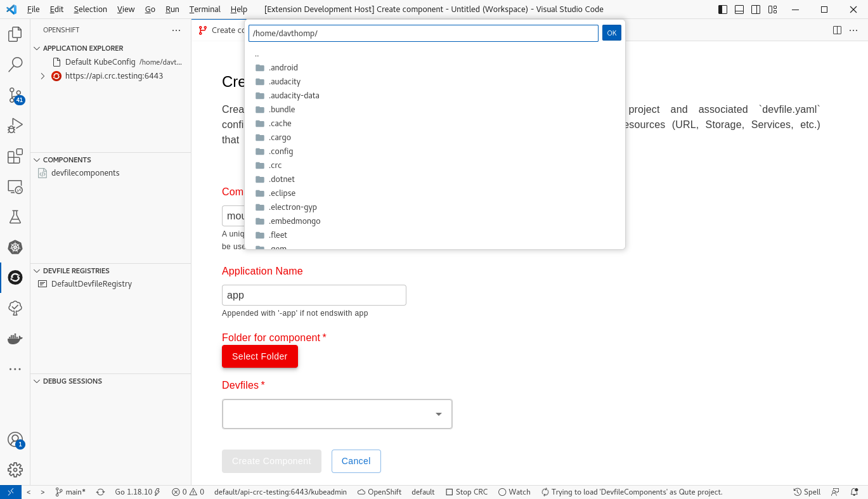Screen dimensions: 868x499
Task: Click the Stop CRC status item
Action: 467,492
